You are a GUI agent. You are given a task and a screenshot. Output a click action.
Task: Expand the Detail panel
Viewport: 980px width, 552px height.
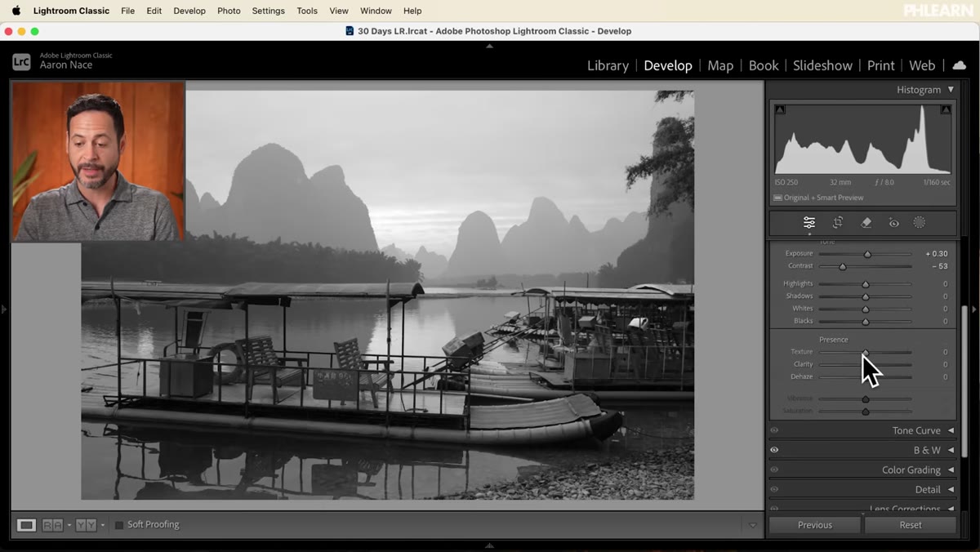click(951, 489)
